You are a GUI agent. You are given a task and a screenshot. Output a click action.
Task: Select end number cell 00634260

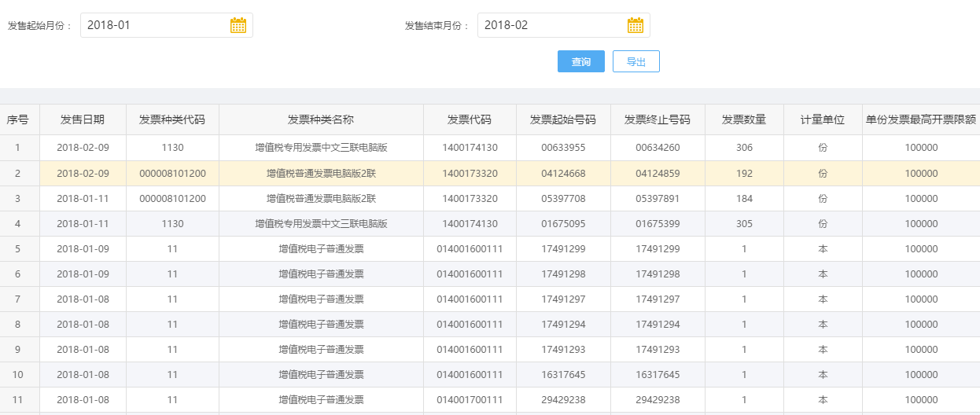point(658,148)
